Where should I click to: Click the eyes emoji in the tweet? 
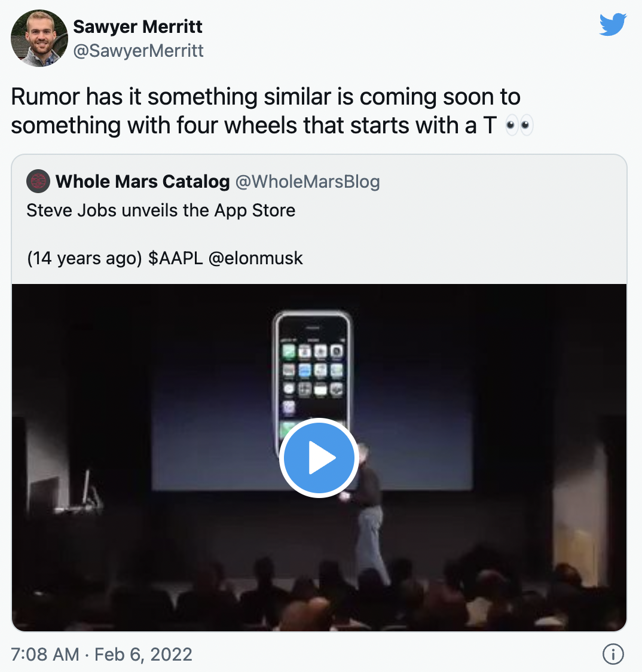(519, 126)
